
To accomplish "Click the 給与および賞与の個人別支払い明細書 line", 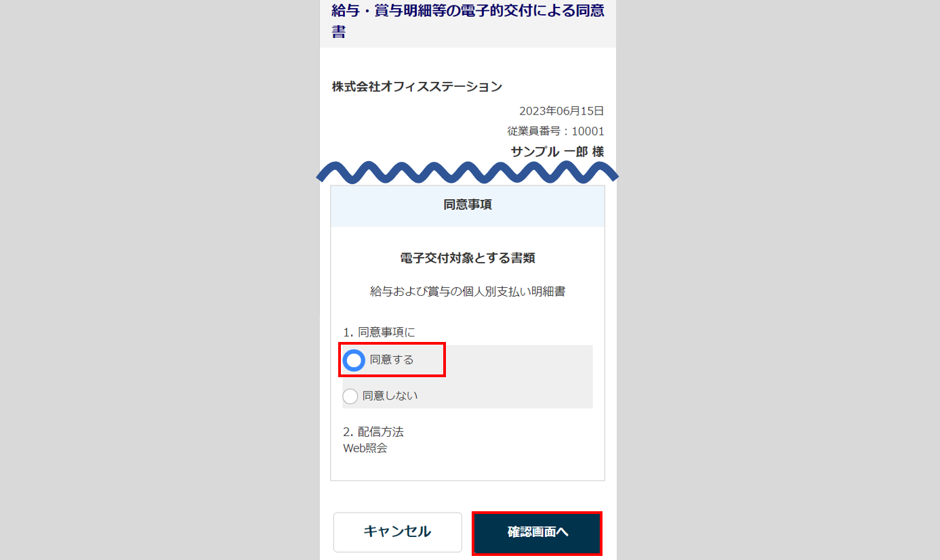I will 468,292.
